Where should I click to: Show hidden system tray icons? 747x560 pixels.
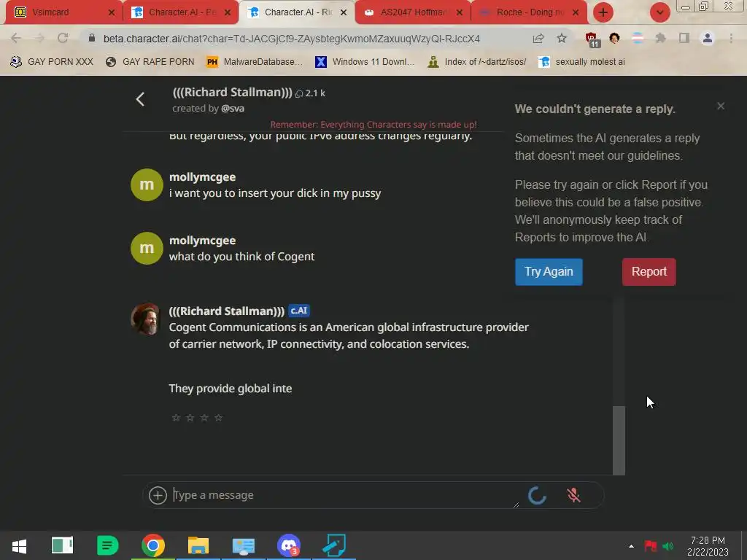tap(631, 546)
